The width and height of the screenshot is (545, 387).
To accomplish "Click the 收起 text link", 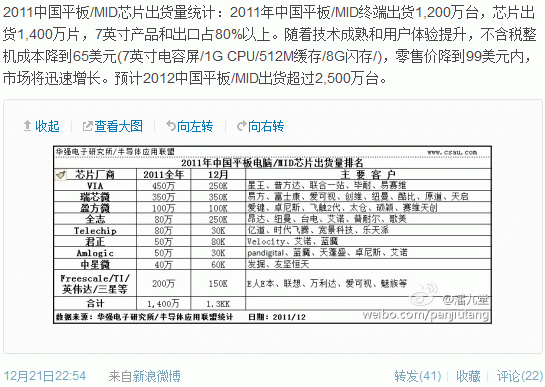I will [x=47, y=126].
